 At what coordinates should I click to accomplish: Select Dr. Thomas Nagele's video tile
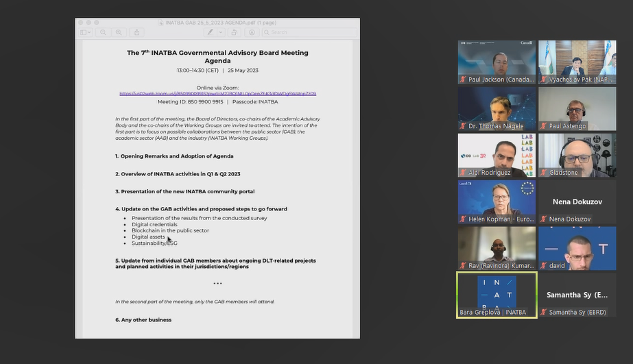click(497, 109)
